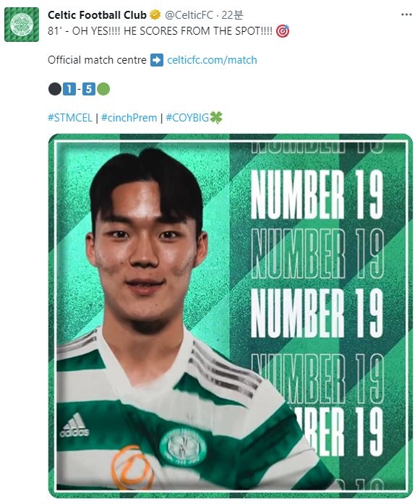
Task: Click the gold verified badge
Action: click(x=155, y=14)
